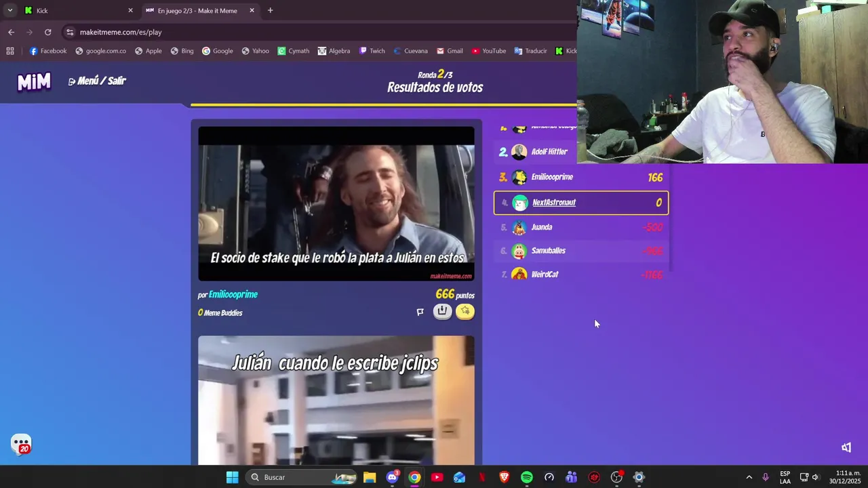Open the clock showing 1:11 a.m.
The width and height of the screenshot is (868, 488).
click(848, 477)
